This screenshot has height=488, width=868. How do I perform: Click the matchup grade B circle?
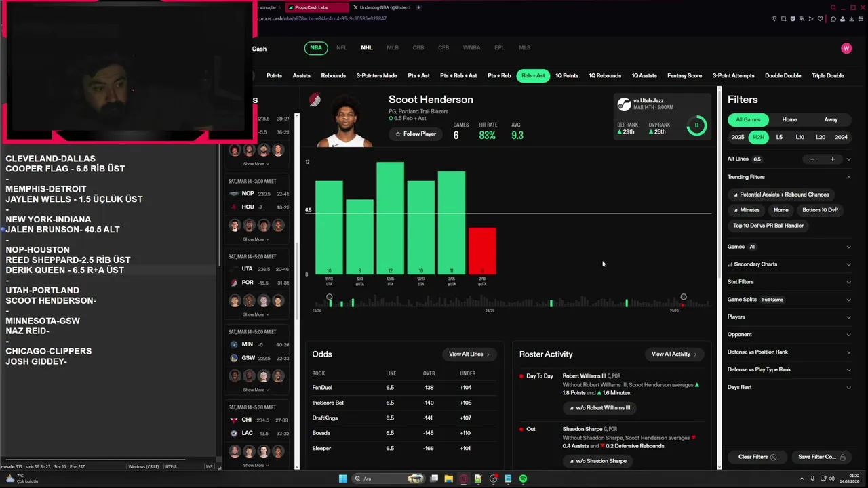click(x=696, y=125)
